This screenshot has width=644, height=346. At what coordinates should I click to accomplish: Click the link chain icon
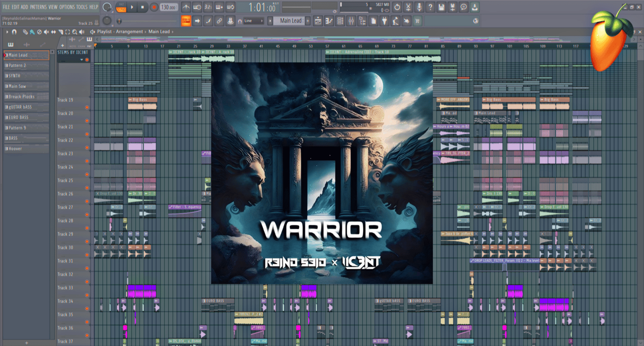click(x=219, y=21)
